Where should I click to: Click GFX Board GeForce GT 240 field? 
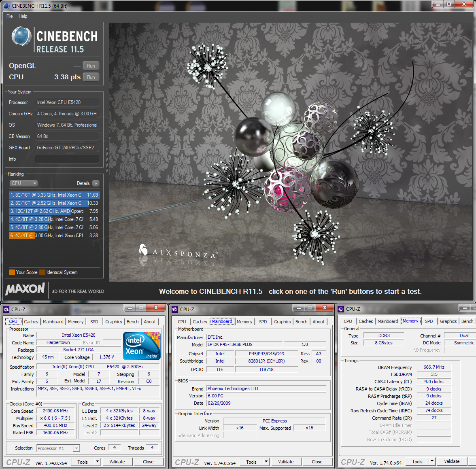pos(67,148)
